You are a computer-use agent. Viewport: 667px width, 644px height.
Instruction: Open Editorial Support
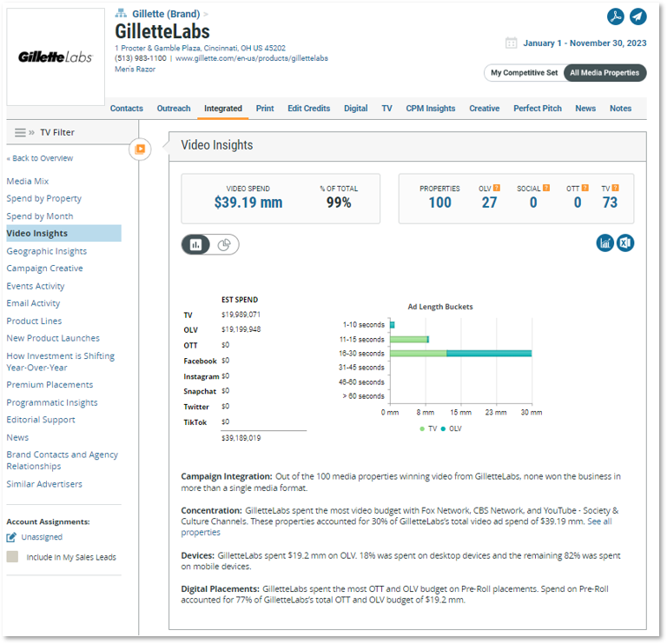41,420
